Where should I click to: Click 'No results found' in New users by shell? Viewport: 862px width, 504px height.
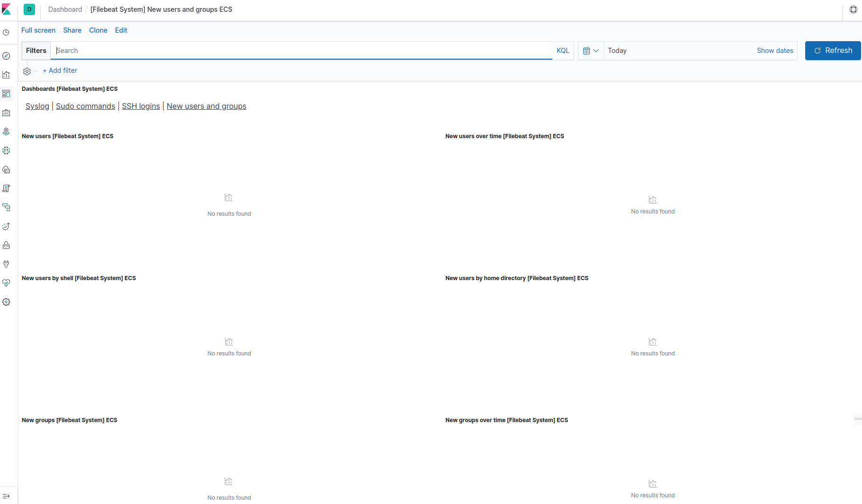(229, 354)
